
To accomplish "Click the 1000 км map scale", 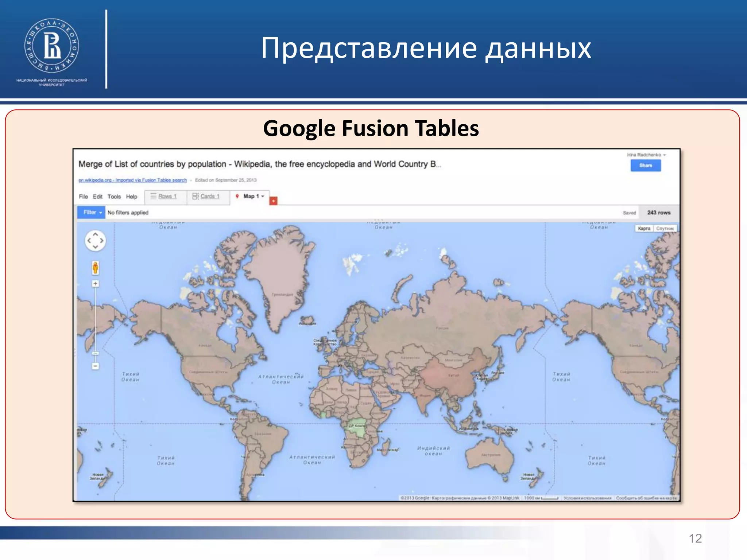I will 541,498.
